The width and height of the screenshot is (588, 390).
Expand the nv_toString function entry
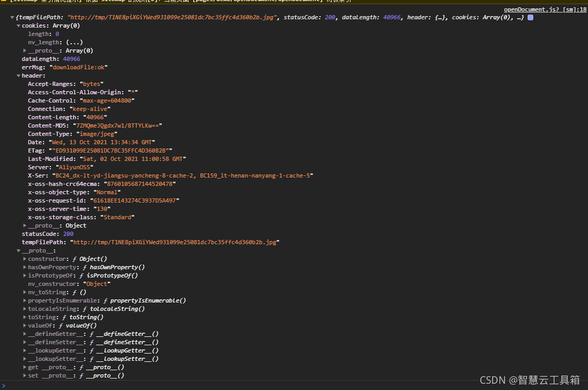(25, 292)
